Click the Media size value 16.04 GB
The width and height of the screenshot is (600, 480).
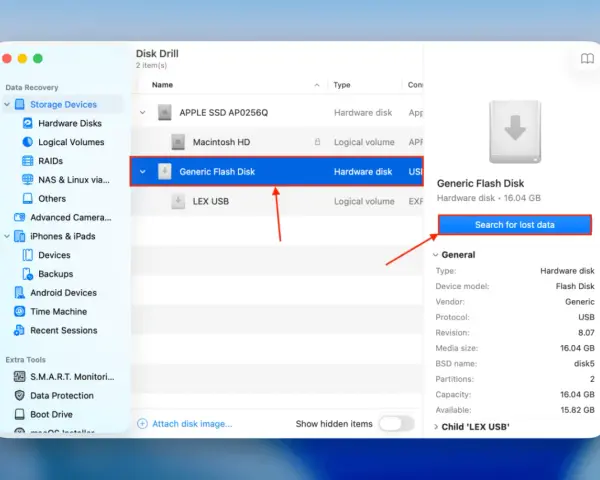(x=577, y=348)
